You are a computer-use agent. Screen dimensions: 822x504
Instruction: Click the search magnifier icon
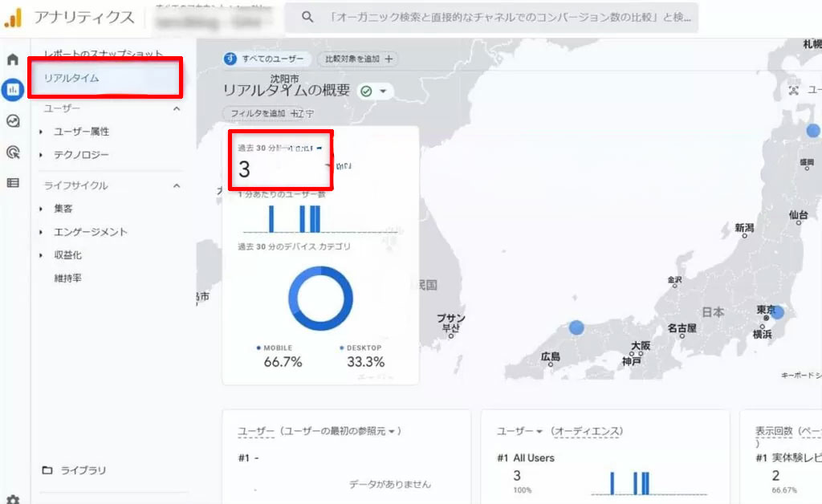pyautogui.click(x=307, y=17)
